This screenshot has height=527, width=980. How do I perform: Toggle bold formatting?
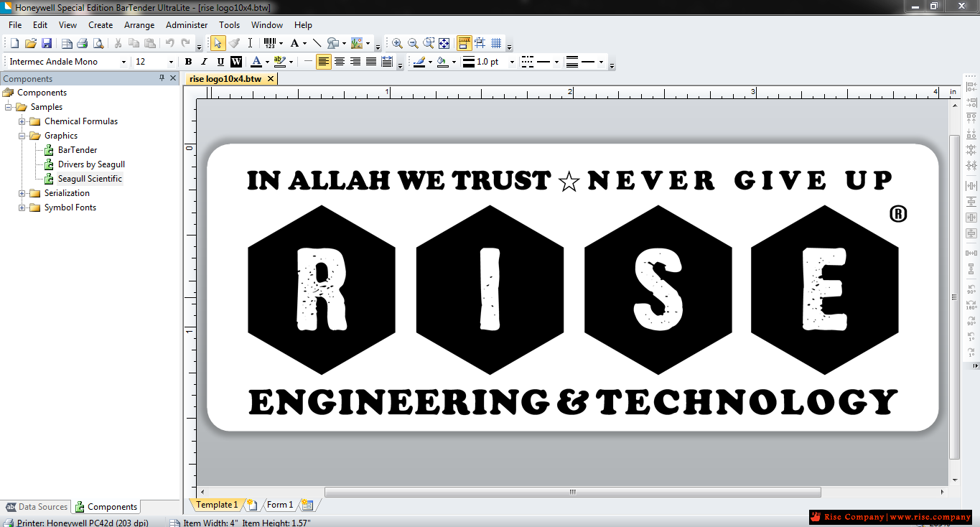click(188, 62)
